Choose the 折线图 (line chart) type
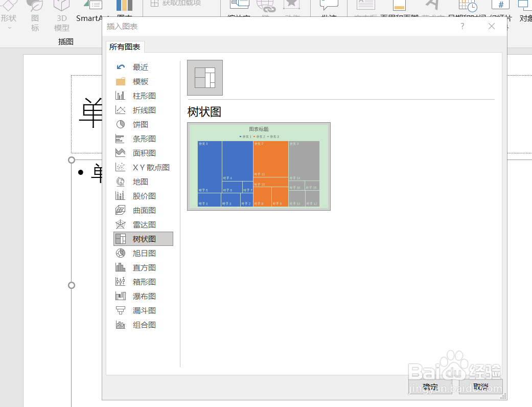The width and height of the screenshot is (532, 407). (x=143, y=109)
